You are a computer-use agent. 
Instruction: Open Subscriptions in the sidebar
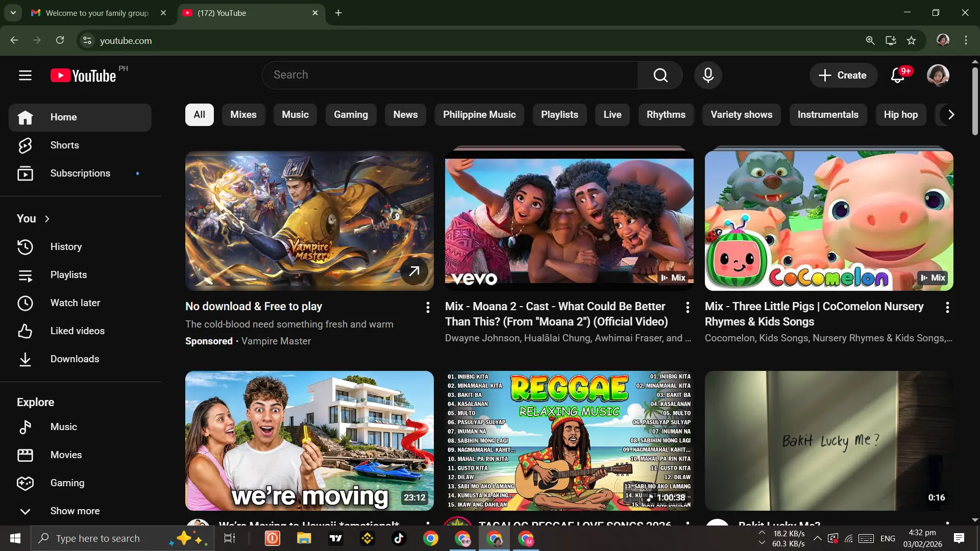click(80, 173)
